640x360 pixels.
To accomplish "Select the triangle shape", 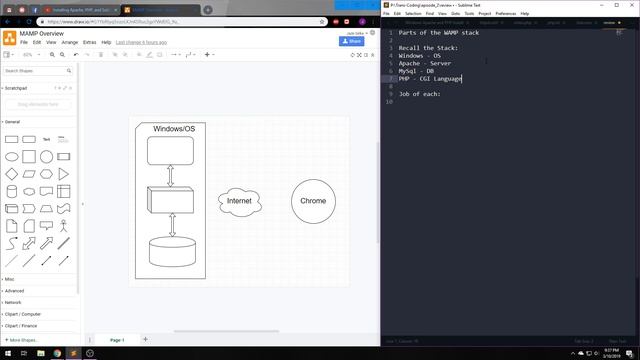I will 63,174.
